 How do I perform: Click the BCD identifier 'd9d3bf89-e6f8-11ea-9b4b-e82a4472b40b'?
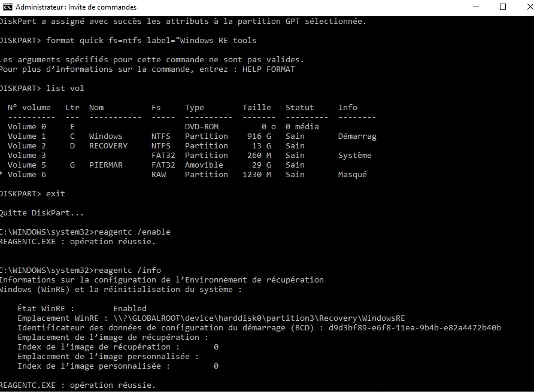pos(415,327)
